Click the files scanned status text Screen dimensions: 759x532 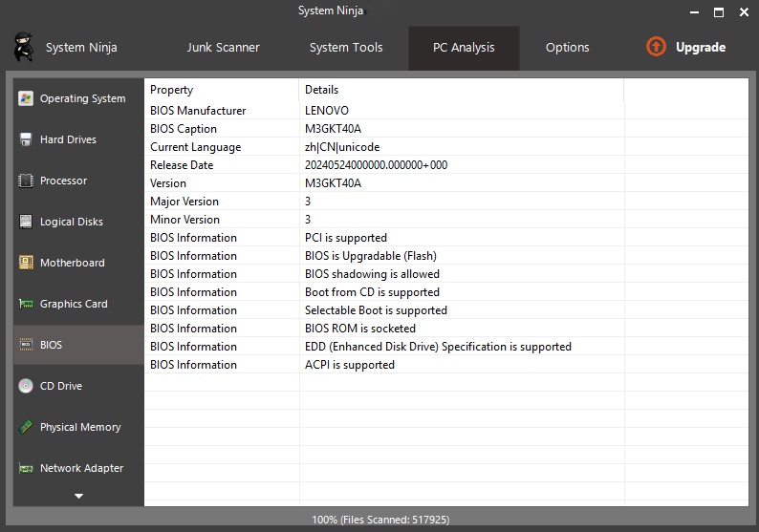[380, 520]
